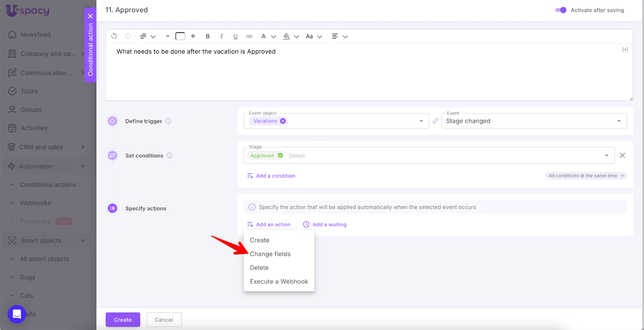The image size is (644, 330).
Task: Open the All conditions at the same time dropdown
Action: (x=586, y=176)
